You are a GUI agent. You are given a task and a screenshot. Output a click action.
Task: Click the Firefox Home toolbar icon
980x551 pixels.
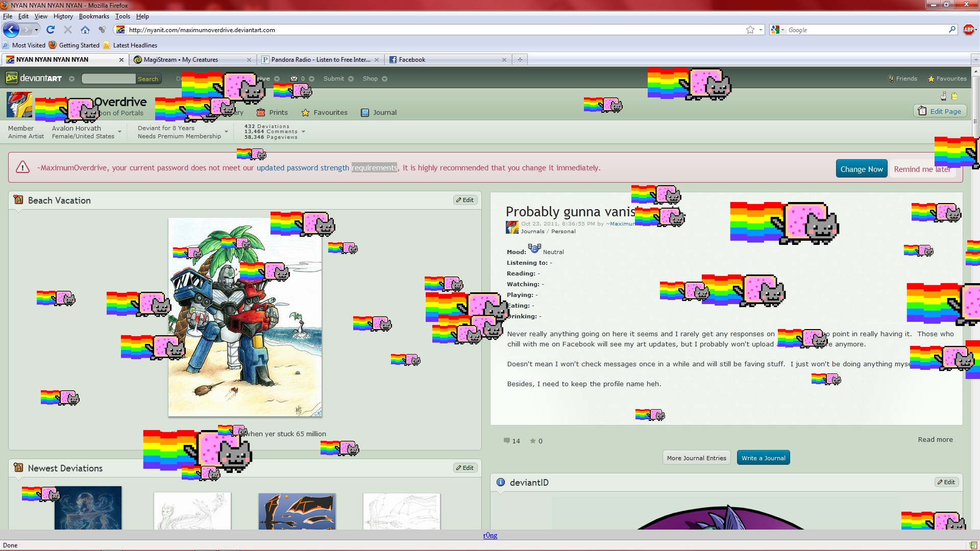click(85, 30)
